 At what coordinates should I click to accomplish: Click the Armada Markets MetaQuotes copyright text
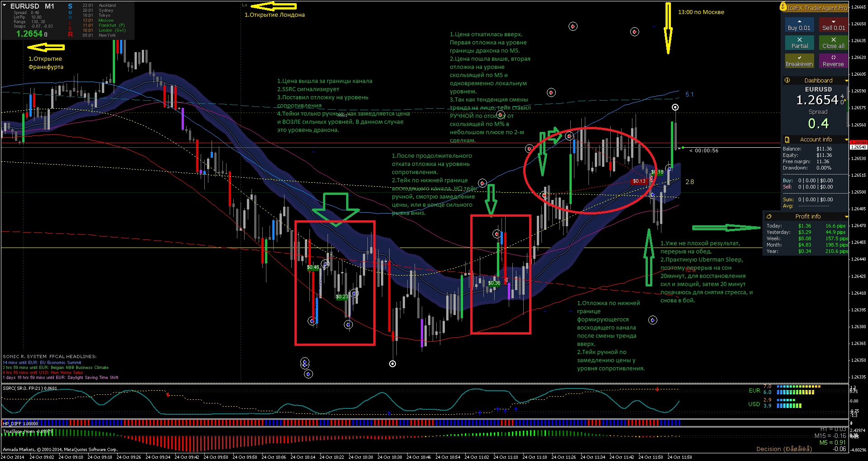coord(60,450)
